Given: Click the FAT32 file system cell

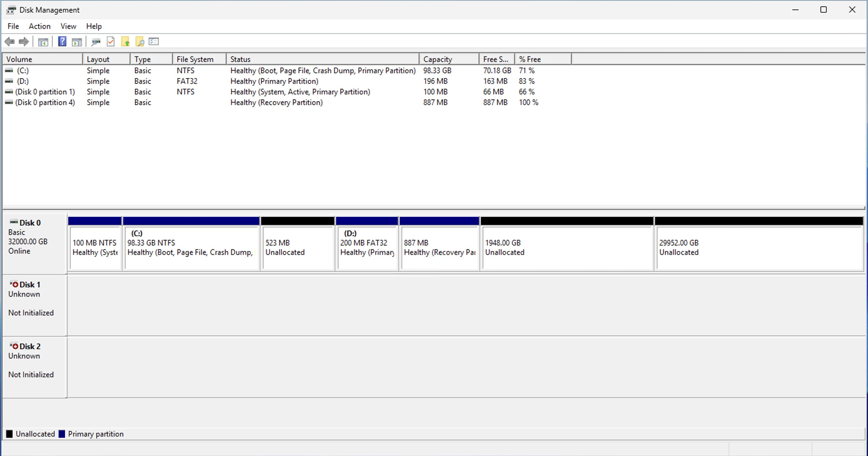Looking at the screenshot, I should click(x=187, y=81).
